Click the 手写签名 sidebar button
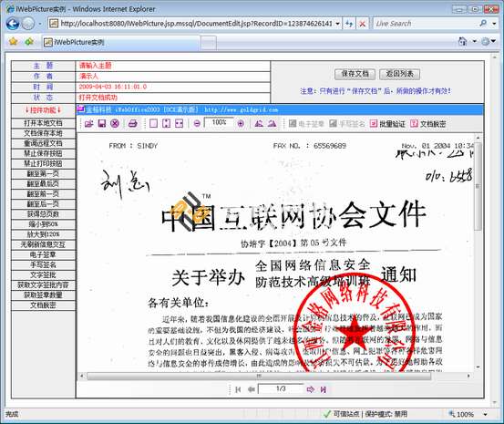 point(43,264)
